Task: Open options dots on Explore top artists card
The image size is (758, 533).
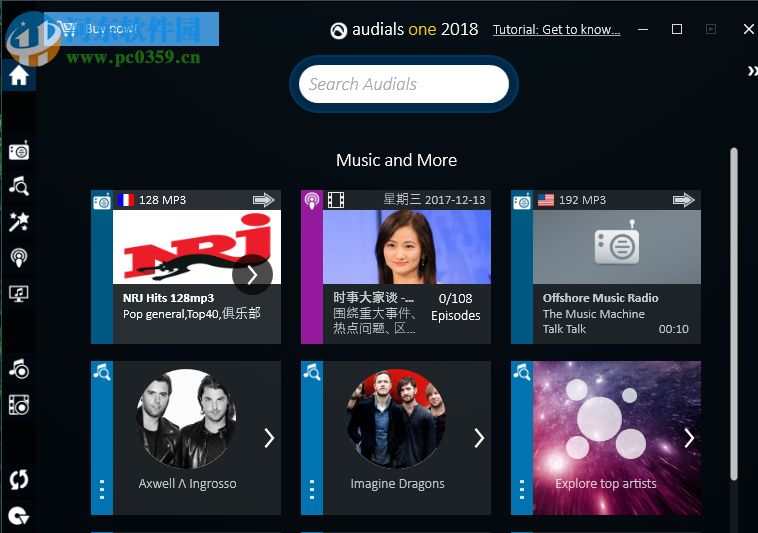Action: [x=522, y=490]
